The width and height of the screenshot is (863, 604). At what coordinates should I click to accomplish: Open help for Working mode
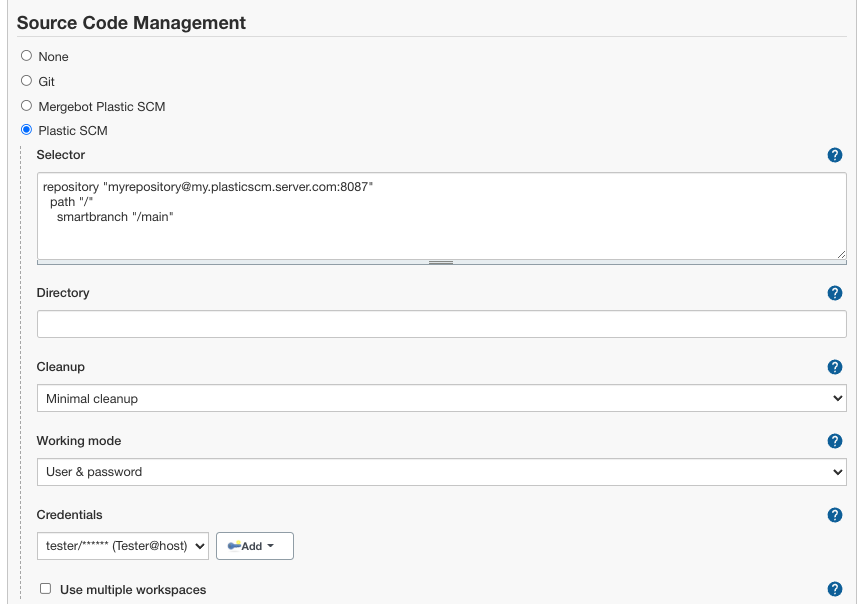834,441
